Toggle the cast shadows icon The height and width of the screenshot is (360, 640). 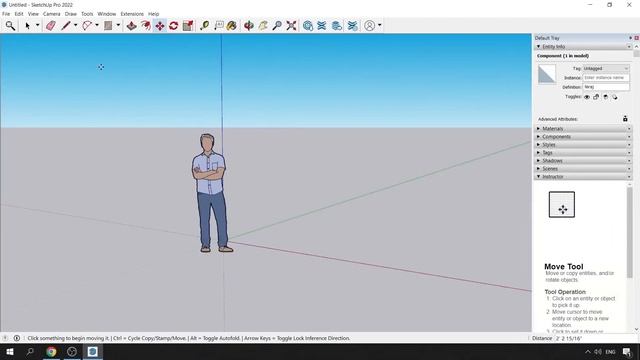coord(615,97)
